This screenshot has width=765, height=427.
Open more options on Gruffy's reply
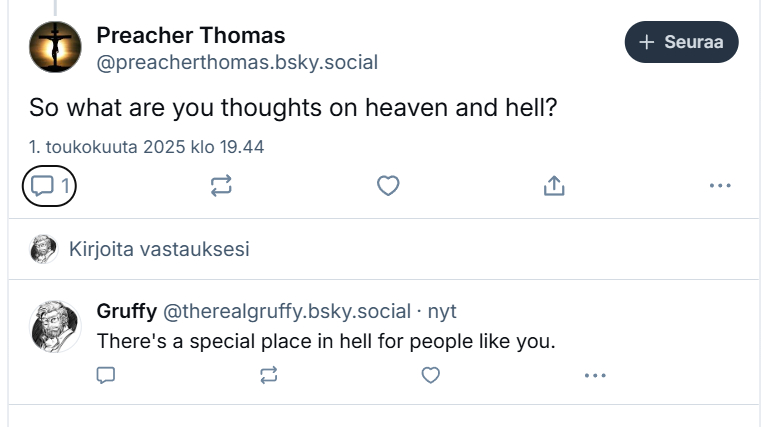click(595, 375)
